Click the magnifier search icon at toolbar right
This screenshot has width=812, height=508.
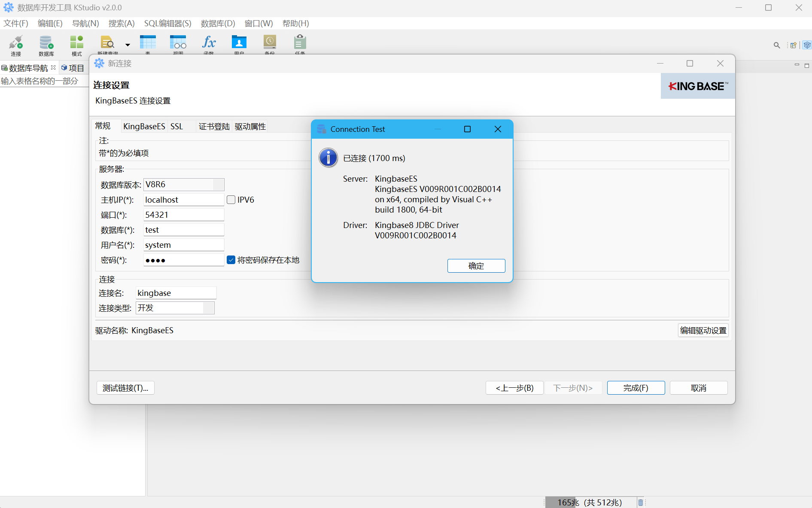pyautogui.click(x=777, y=45)
